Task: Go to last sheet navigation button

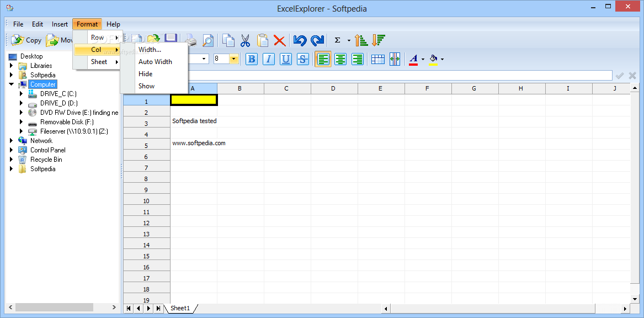Action: coord(158,308)
